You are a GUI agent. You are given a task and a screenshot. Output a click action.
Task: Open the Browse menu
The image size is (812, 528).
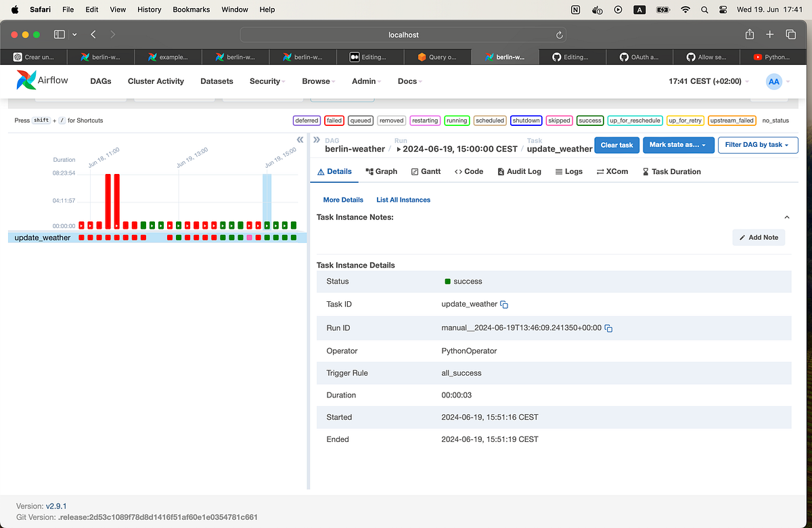315,81
